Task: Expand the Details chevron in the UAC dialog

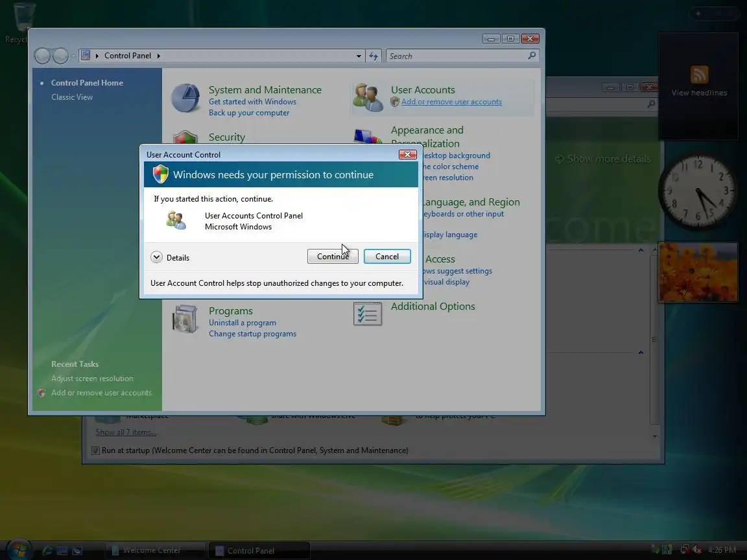Action: [156, 257]
